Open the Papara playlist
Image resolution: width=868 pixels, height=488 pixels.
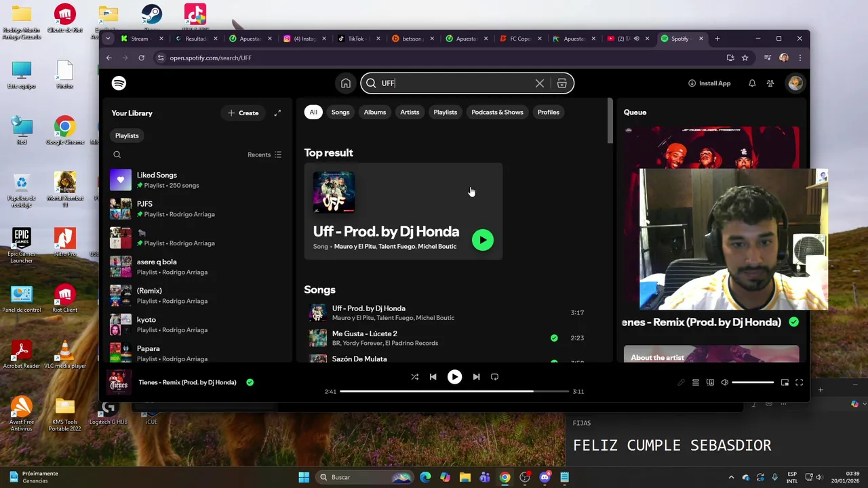pos(197,353)
